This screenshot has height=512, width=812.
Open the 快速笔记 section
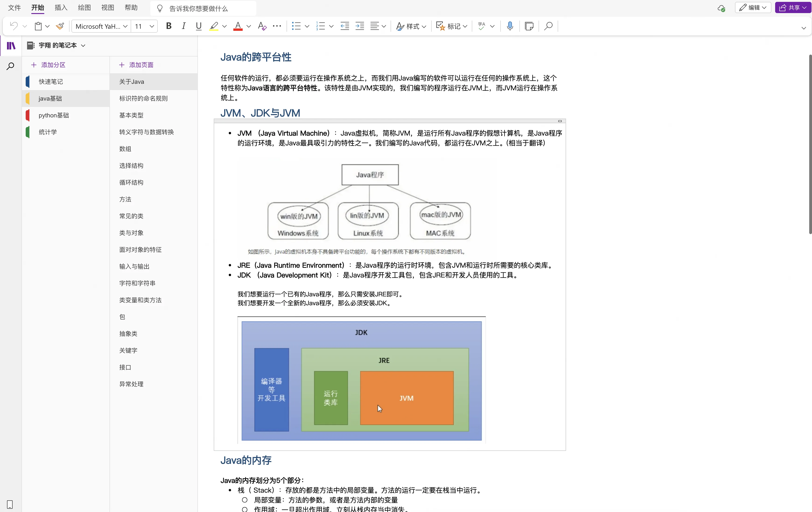click(x=66, y=82)
